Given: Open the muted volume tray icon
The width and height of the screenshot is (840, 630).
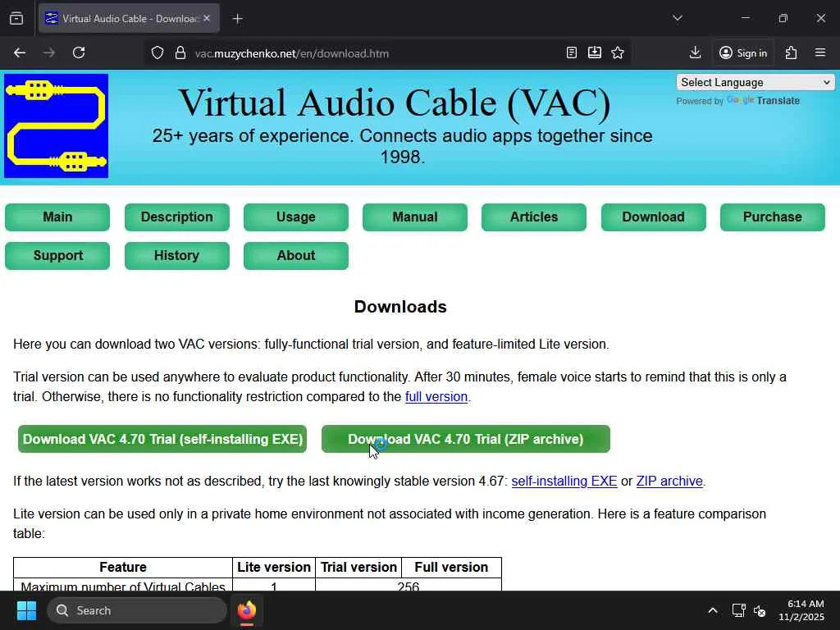Looking at the screenshot, I should (760, 610).
